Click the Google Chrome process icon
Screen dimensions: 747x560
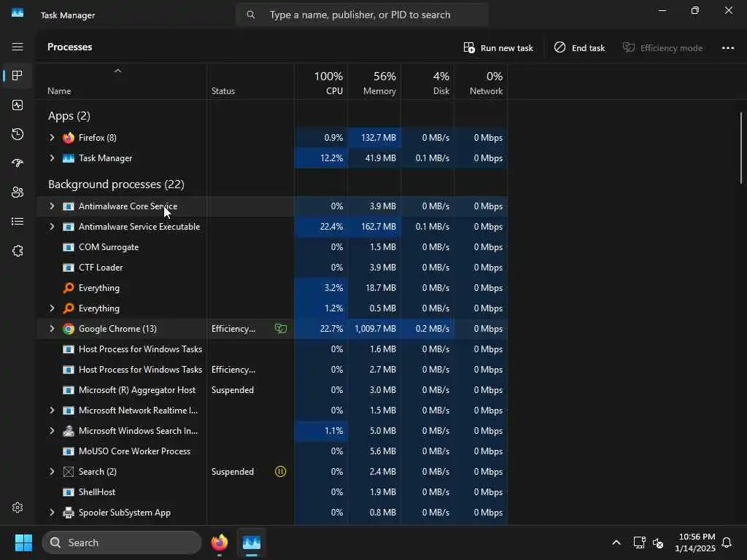[69, 329]
